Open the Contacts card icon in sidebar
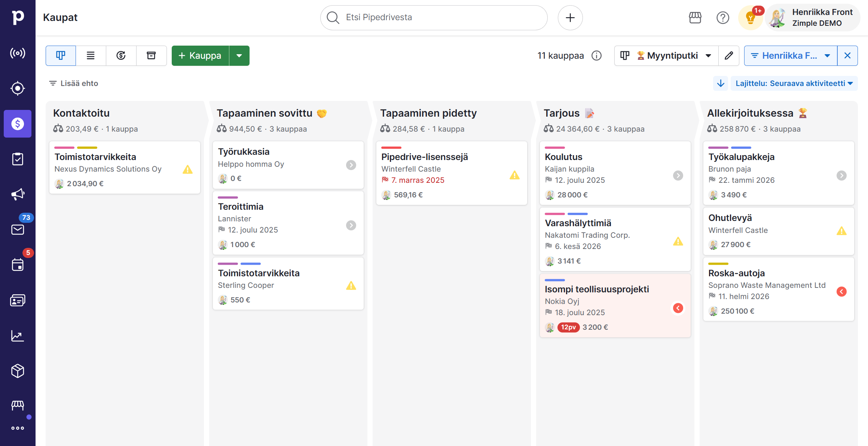The height and width of the screenshot is (446, 868). point(18,300)
